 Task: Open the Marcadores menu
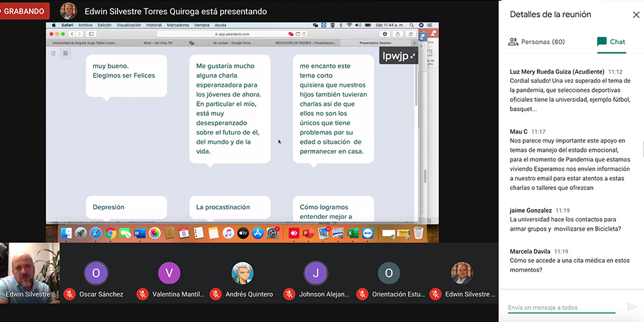(x=179, y=25)
